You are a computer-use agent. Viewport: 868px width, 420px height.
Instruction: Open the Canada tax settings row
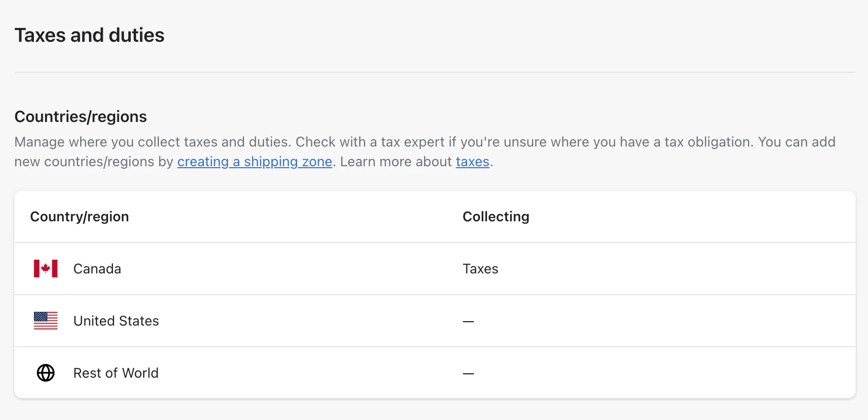tap(435, 269)
